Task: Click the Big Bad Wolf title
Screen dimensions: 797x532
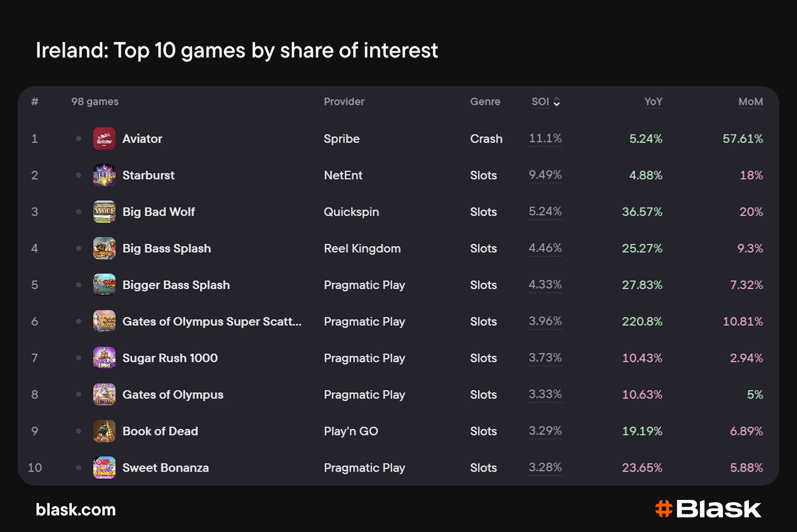Action: (159, 212)
